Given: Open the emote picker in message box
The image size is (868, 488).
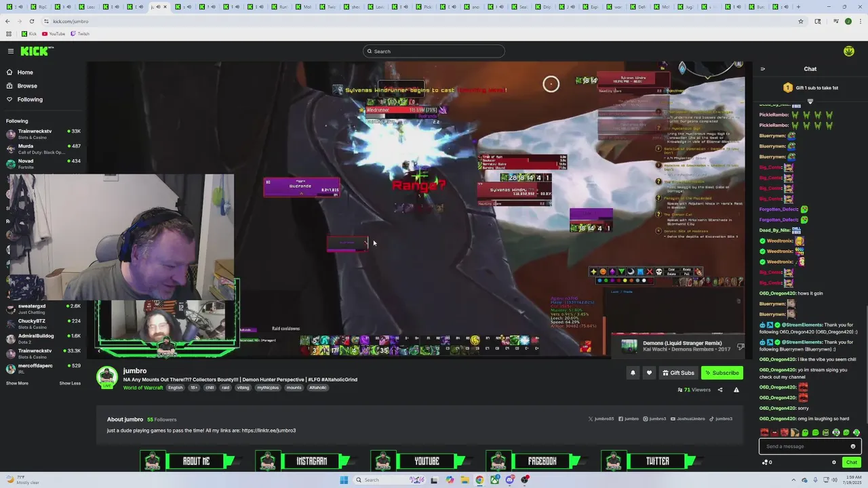Looking at the screenshot, I should [x=853, y=446].
